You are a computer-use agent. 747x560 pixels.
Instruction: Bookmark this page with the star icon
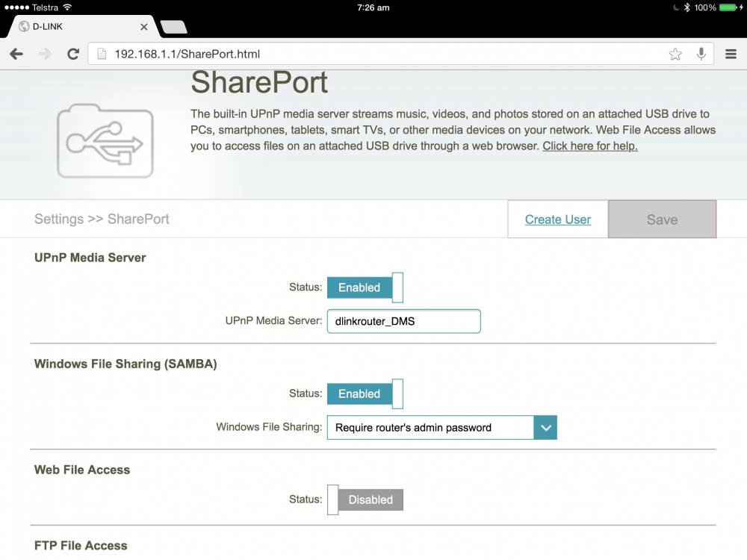(675, 54)
